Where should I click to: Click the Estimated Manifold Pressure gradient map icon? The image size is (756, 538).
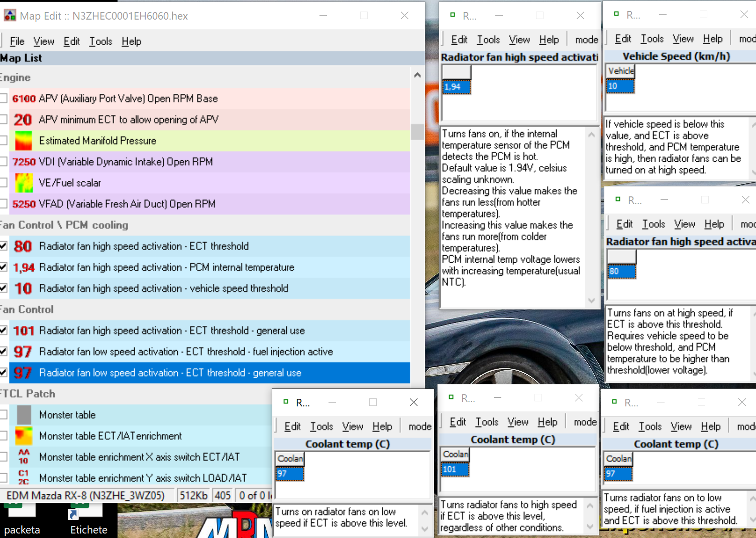24,141
